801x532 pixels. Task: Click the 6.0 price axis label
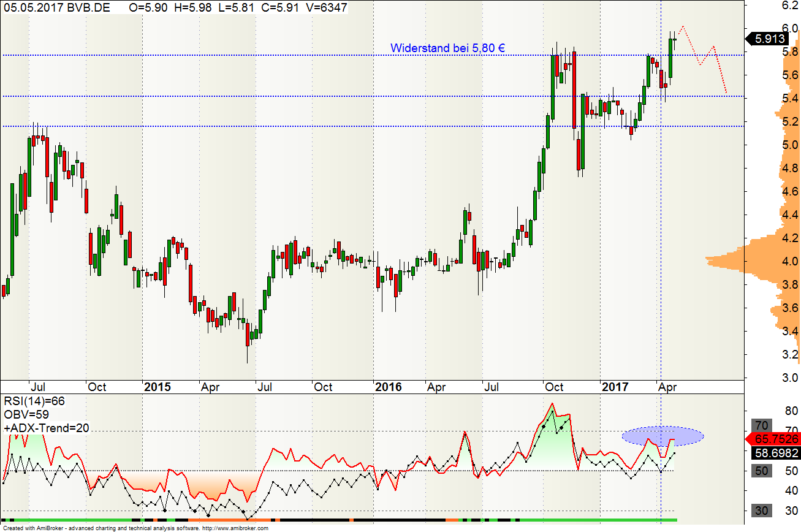(x=790, y=28)
